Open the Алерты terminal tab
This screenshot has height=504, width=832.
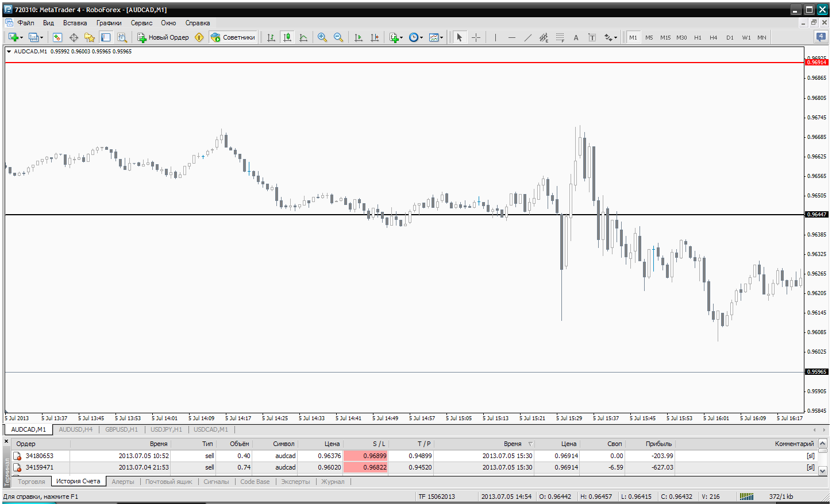[x=123, y=482]
